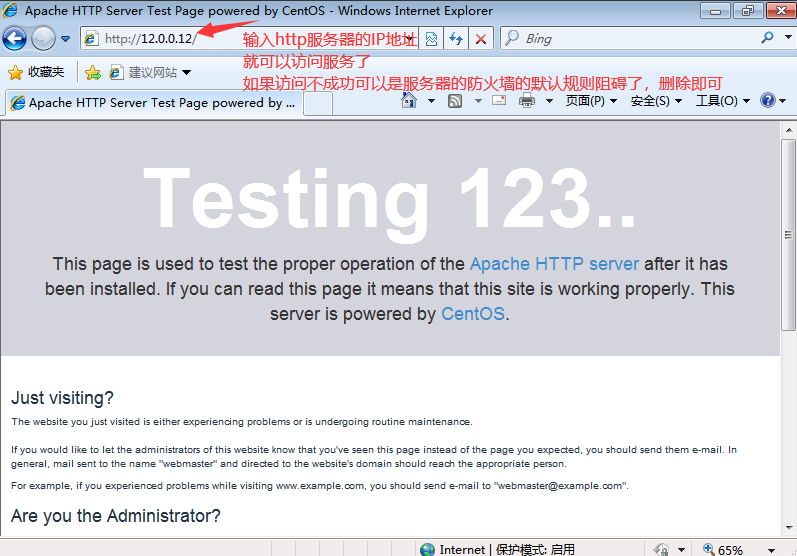Click the Bing search box
This screenshot has width=797, height=556.
tap(628, 39)
